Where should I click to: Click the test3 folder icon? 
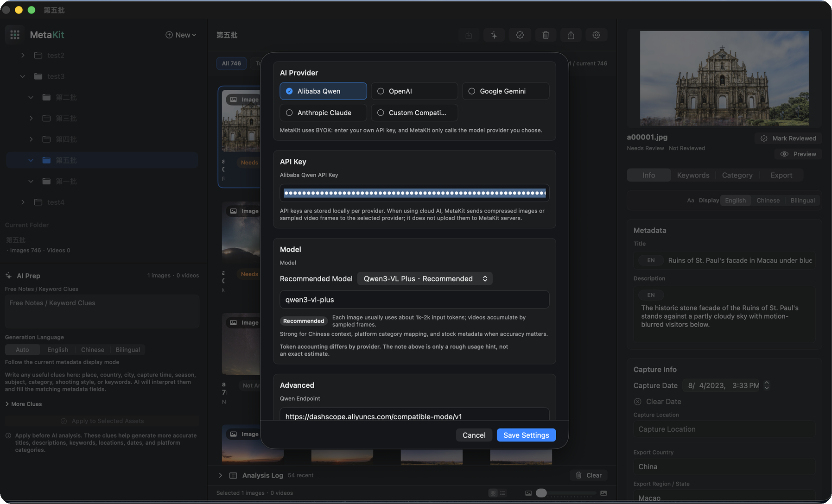(x=38, y=76)
